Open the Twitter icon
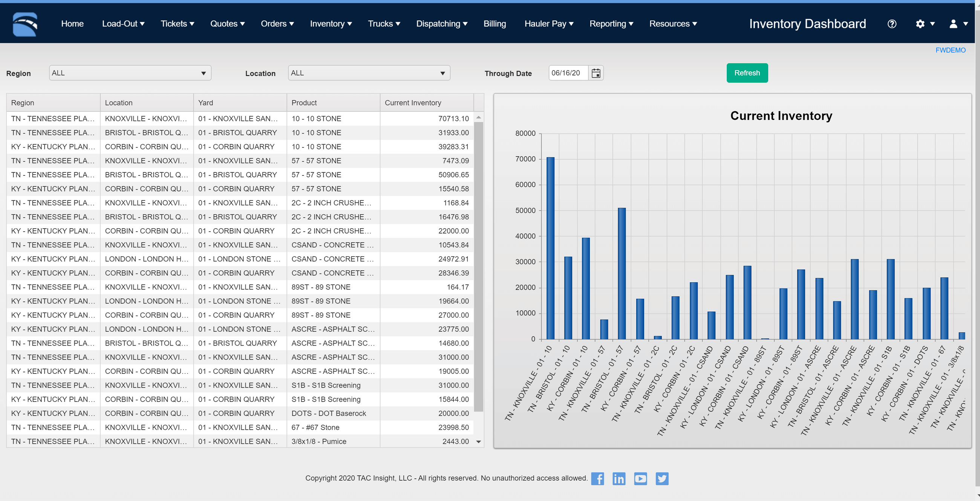The height and width of the screenshot is (501, 980). click(662, 478)
